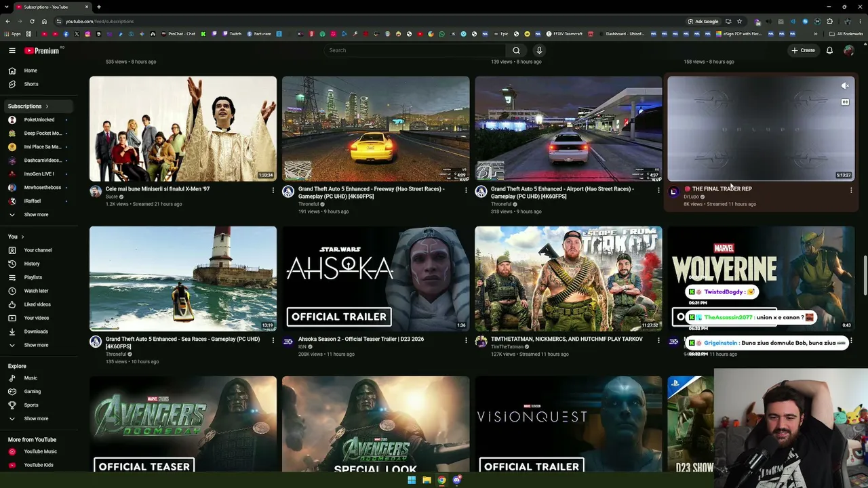Play the Ahsoka Official Trailer thumbnail
The width and height of the screenshot is (868, 488).
point(376,279)
